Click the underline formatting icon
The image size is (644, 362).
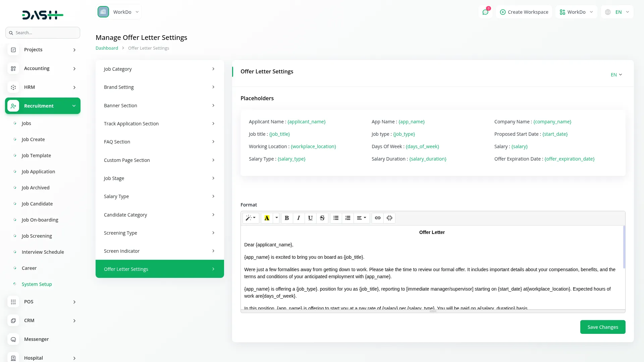[310, 218]
